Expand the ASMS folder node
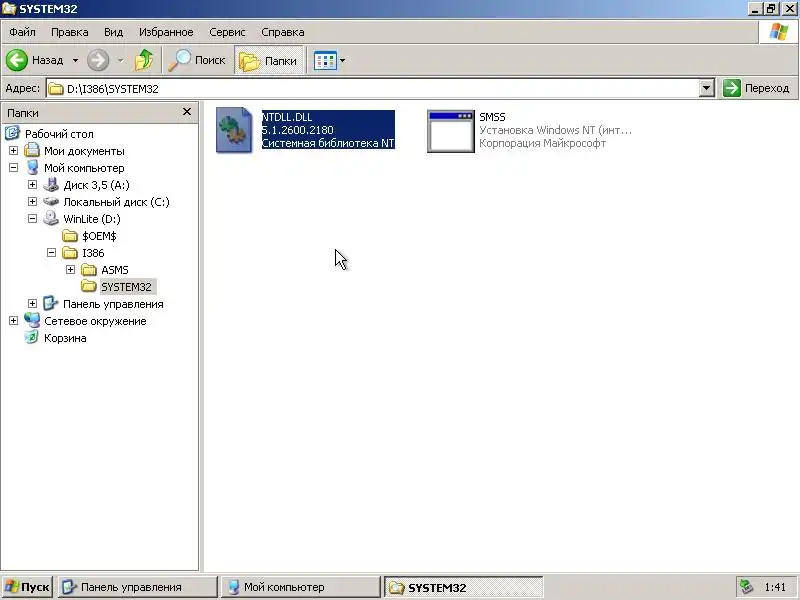Viewport: 800px width, 600px height. (70, 269)
